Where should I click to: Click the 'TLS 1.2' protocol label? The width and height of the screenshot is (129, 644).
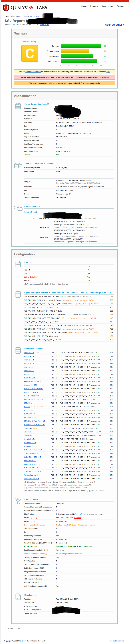[x=27, y=266]
